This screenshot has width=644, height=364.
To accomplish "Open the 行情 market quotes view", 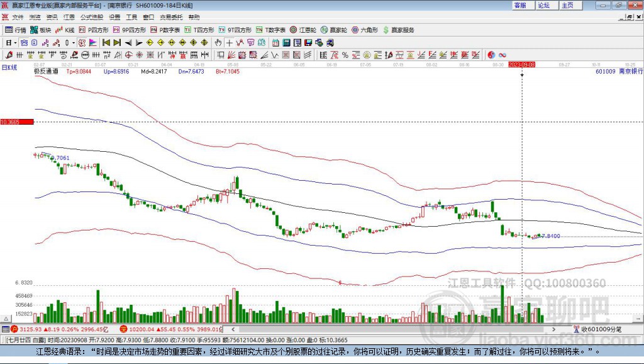I will click(16, 30).
